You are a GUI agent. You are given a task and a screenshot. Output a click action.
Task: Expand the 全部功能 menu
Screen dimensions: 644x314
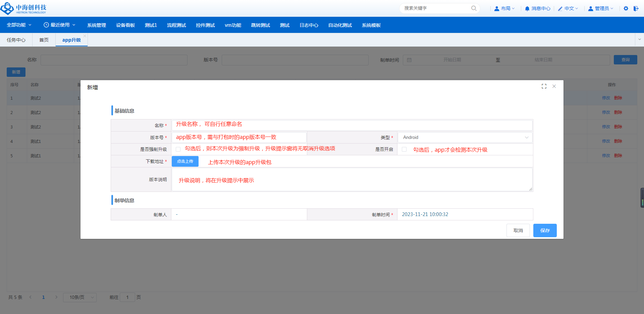[x=19, y=25]
